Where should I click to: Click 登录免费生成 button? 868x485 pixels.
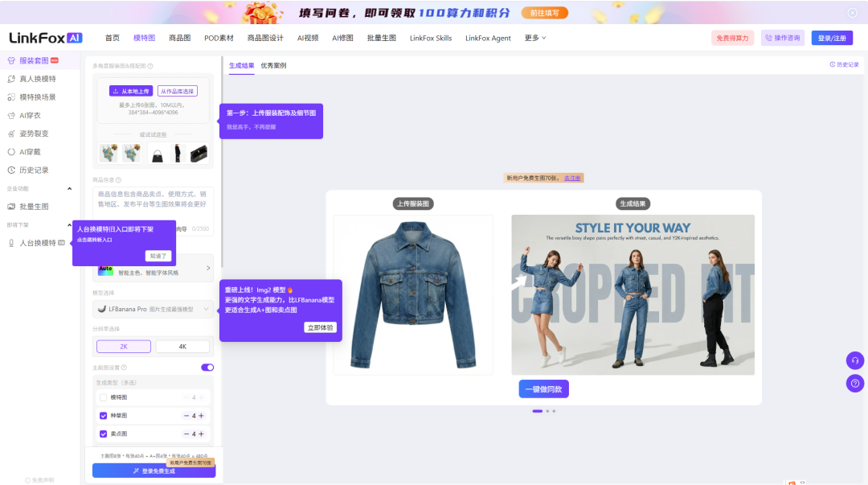pyautogui.click(x=154, y=471)
